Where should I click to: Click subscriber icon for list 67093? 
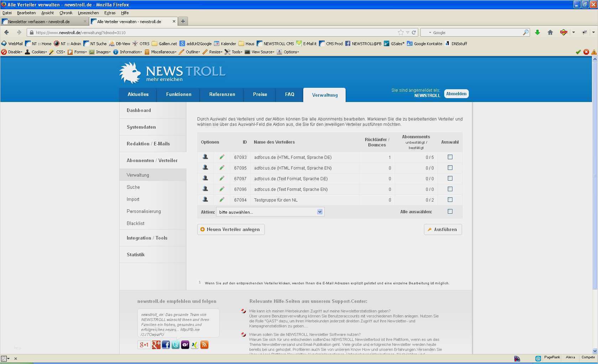pyautogui.click(x=205, y=157)
